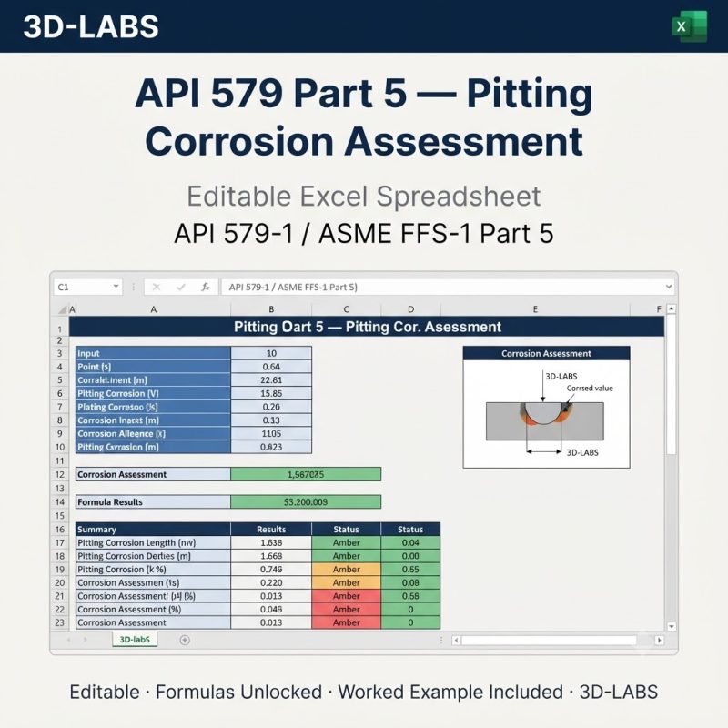The width and height of the screenshot is (728, 728).
Task: Click the cancel X icon in formula bar
Action: (157, 287)
